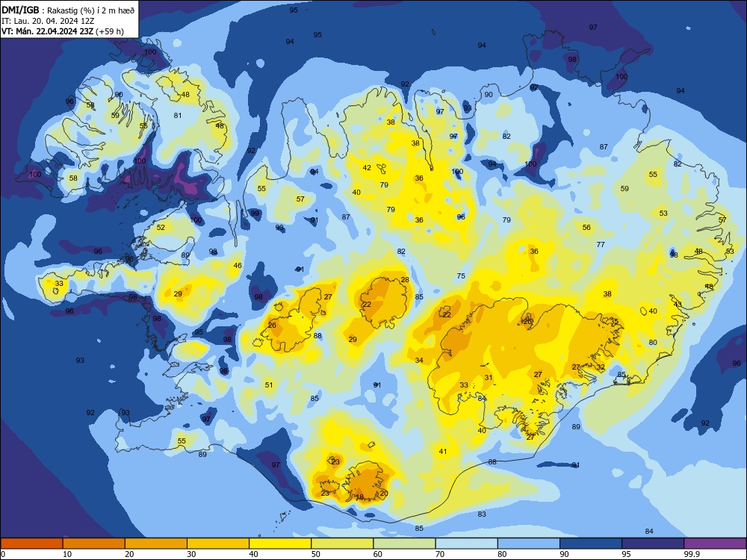Click the 80–90 medium blue legend swatch
Image resolution: width=747 pixels, height=560 pixels.
coord(529,544)
